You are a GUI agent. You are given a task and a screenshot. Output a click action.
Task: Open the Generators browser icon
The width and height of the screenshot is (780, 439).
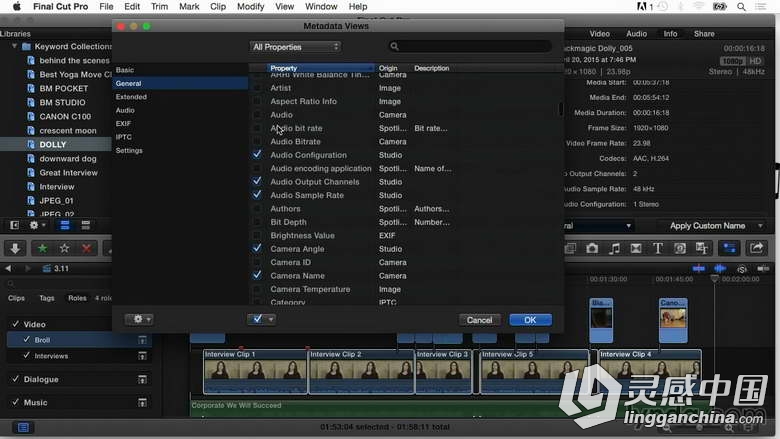[x=680, y=248]
